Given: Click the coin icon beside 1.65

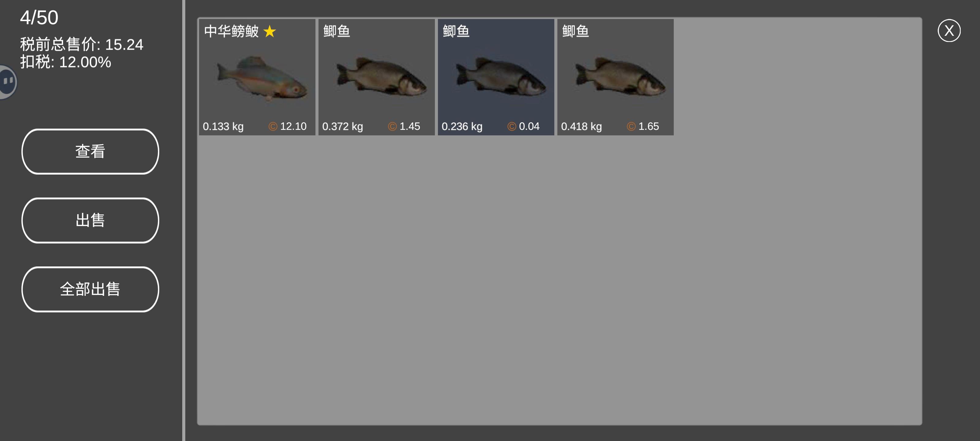Looking at the screenshot, I should 631,126.
